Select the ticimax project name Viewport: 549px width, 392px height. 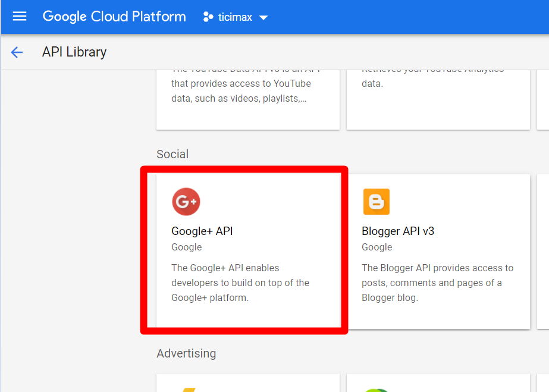tap(235, 17)
